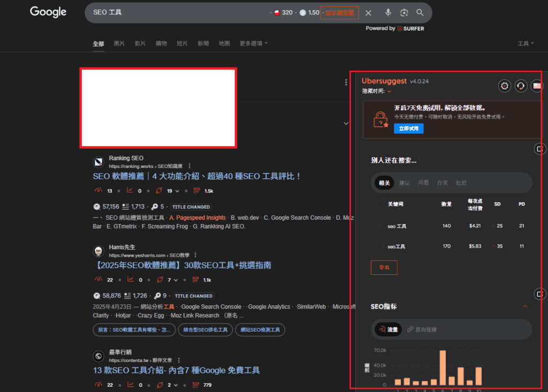Collapse the SEO指标 section chevron

(x=526, y=306)
